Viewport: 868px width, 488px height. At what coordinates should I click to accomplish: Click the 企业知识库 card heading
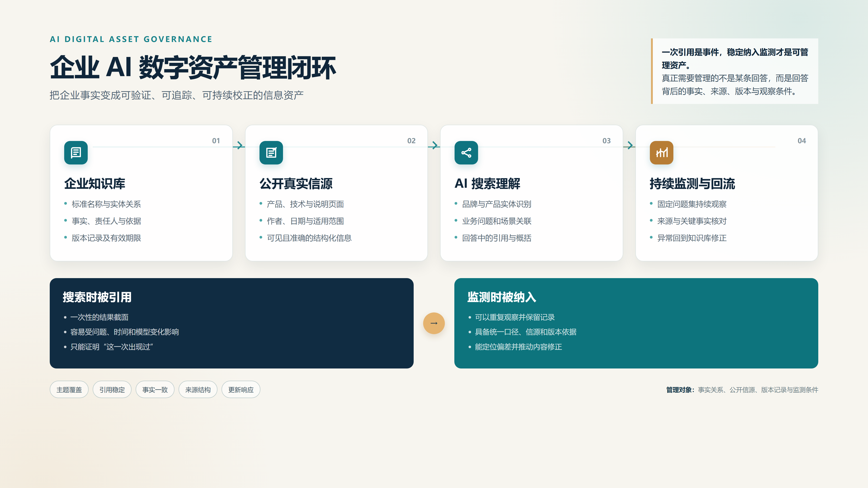pyautogui.click(x=95, y=183)
